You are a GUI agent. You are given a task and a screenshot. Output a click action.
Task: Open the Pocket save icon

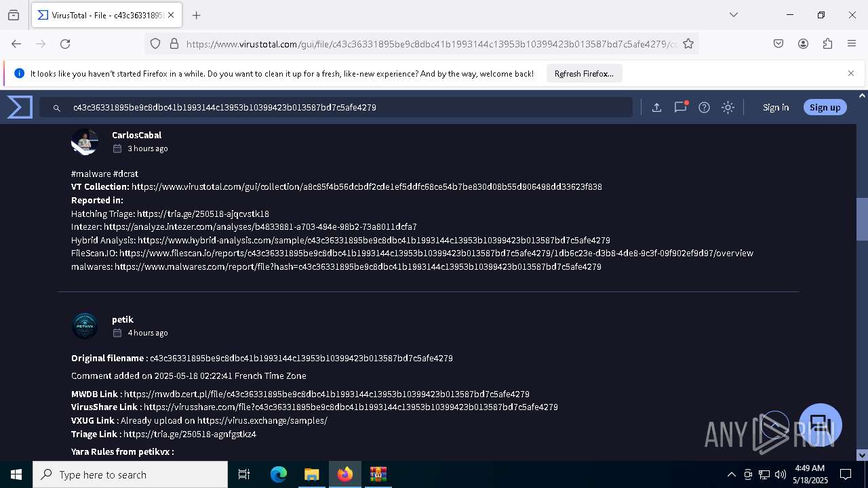coord(778,43)
